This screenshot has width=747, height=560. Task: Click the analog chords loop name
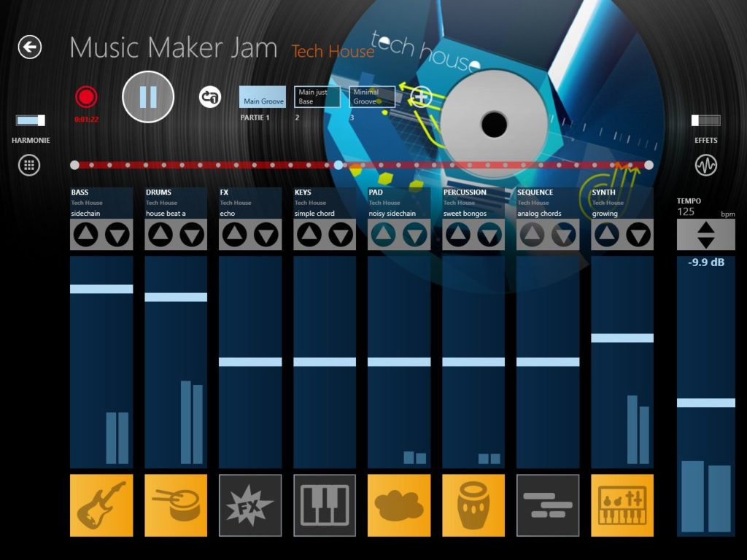[x=539, y=214]
